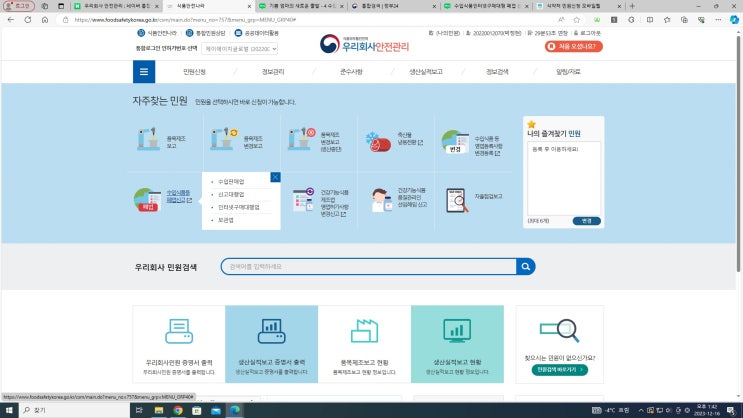Click the 로그아웃 link

point(588,33)
